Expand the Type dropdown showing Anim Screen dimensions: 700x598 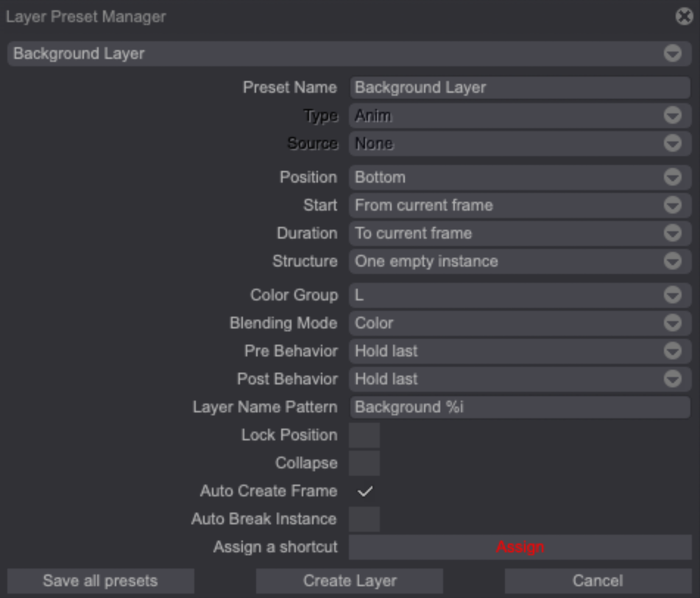click(x=519, y=116)
